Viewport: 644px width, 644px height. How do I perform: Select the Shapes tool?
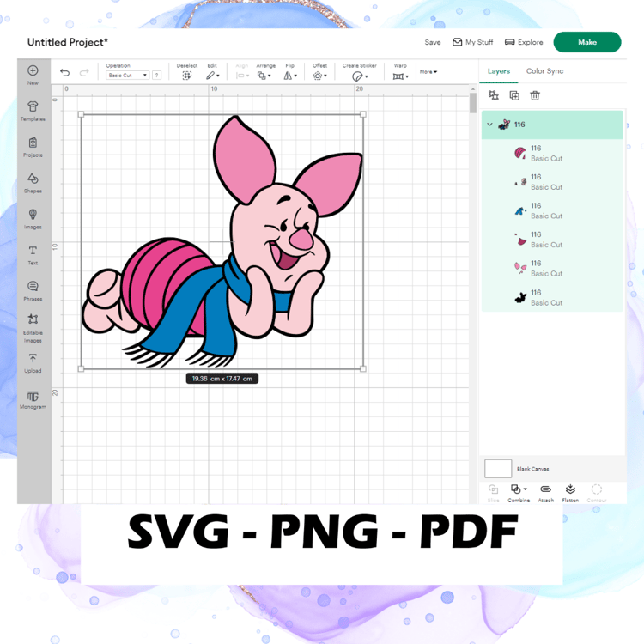tap(33, 183)
